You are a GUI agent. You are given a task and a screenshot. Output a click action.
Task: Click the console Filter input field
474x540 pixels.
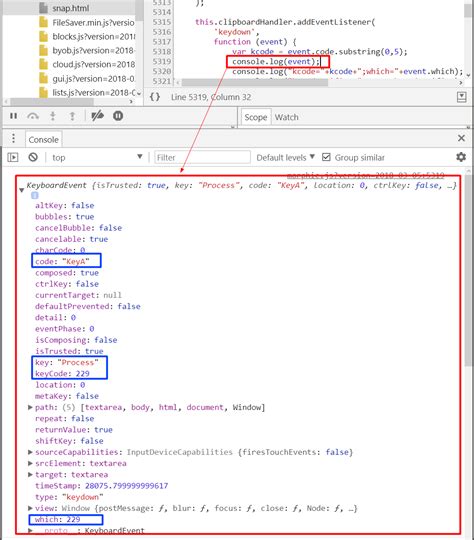pyautogui.click(x=202, y=157)
